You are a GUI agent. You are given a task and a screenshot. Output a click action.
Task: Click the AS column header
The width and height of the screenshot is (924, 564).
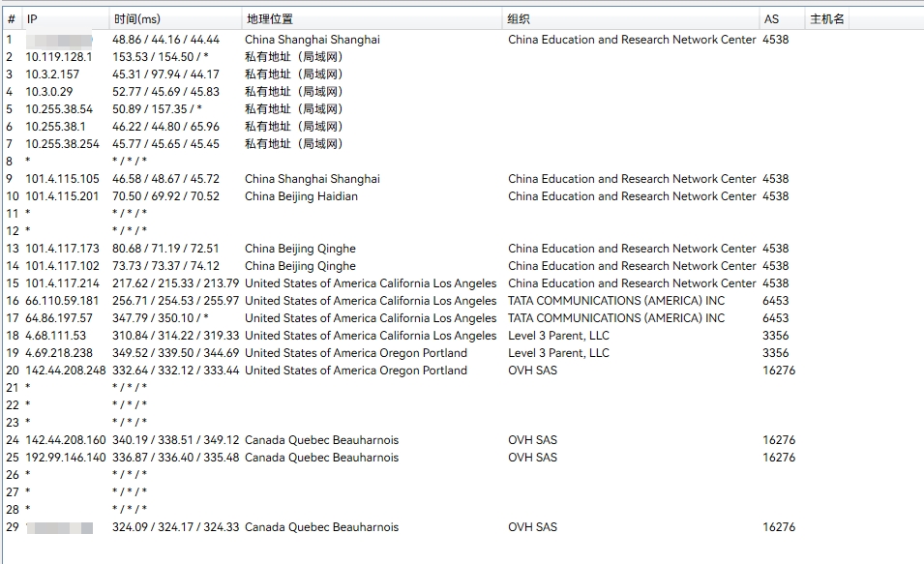tap(771, 19)
